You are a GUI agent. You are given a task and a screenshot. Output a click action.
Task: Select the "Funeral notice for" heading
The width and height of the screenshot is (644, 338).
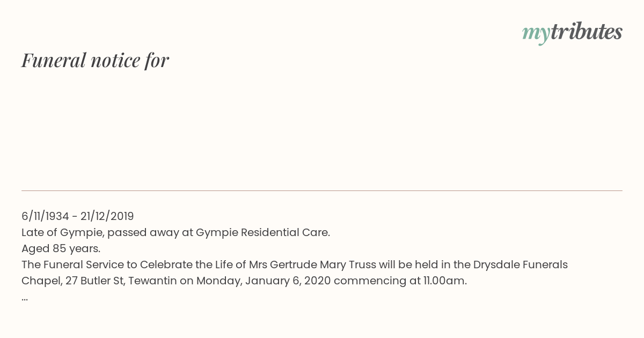[96, 61]
